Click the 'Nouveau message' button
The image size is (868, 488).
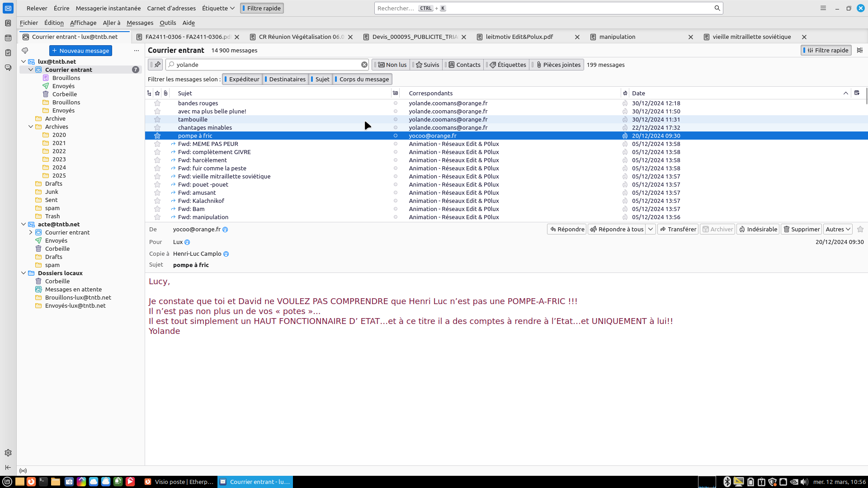tap(80, 51)
